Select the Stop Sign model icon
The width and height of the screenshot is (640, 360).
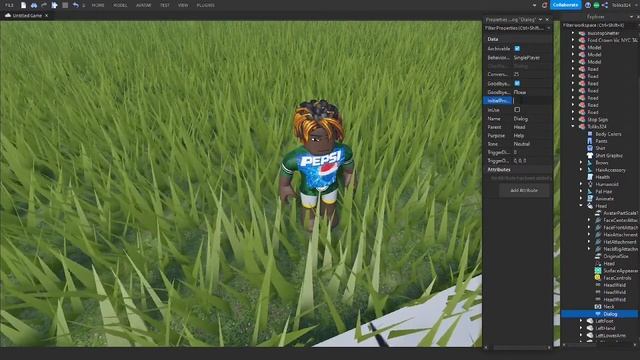pos(582,120)
